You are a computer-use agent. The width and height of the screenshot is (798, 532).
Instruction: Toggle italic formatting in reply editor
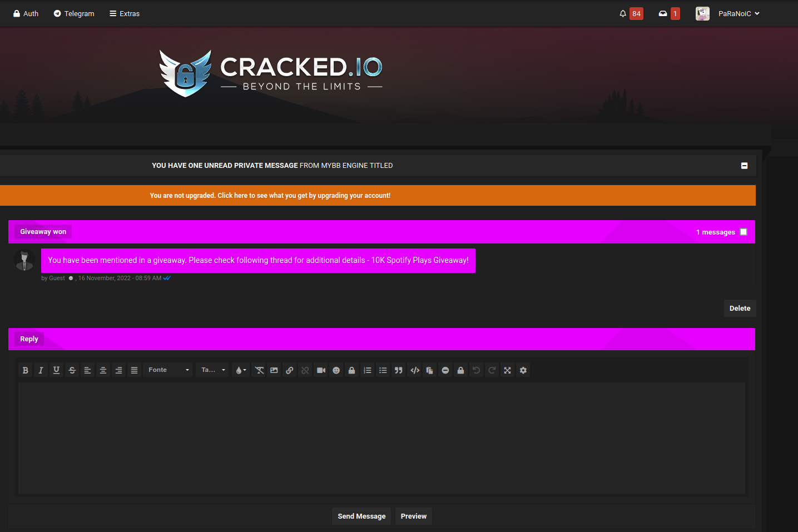pos(41,370)
